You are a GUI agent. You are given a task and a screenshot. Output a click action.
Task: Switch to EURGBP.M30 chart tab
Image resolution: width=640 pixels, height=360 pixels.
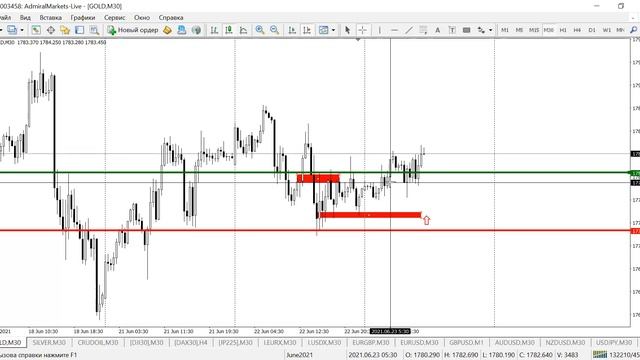(371, 342)
